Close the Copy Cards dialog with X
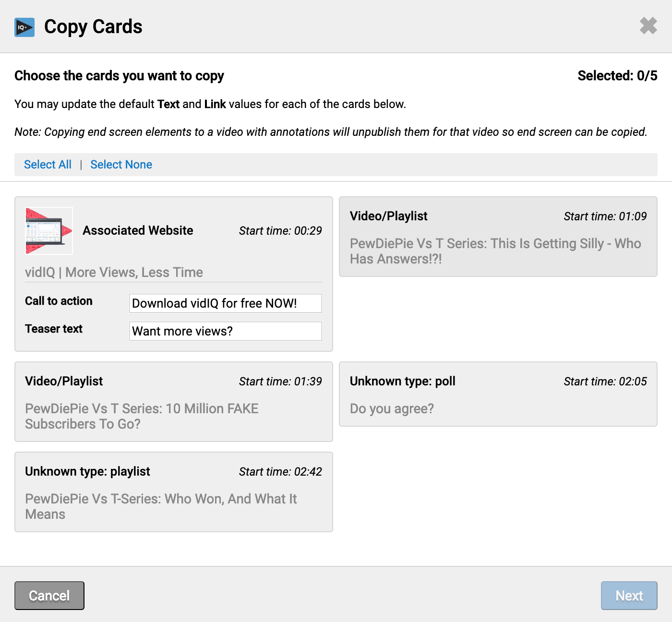 (648, 26)
